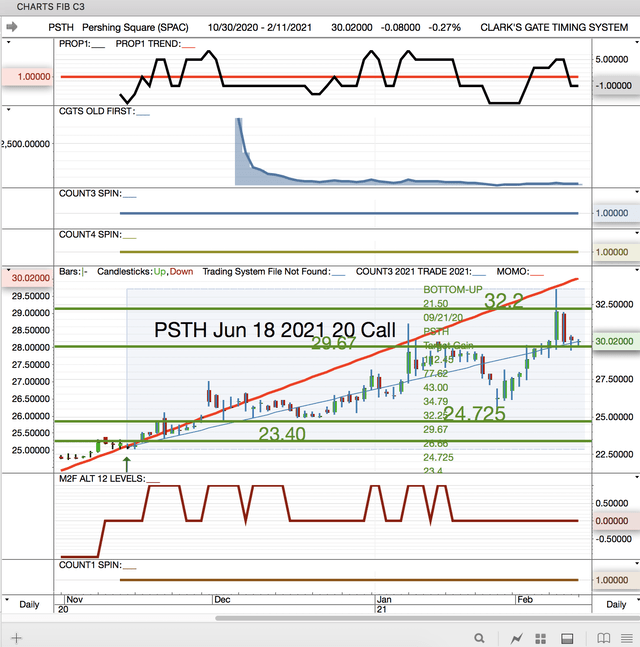Click the -1.00000 value tag in PROP1 pane
The image size is (640, 647).
click(615, 86)
